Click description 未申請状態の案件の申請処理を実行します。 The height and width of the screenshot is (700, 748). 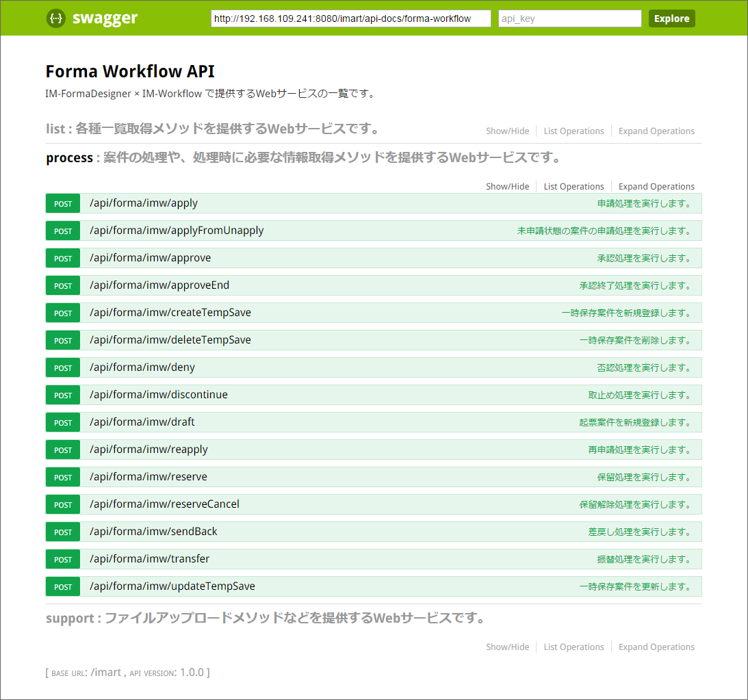coord(604,231)
